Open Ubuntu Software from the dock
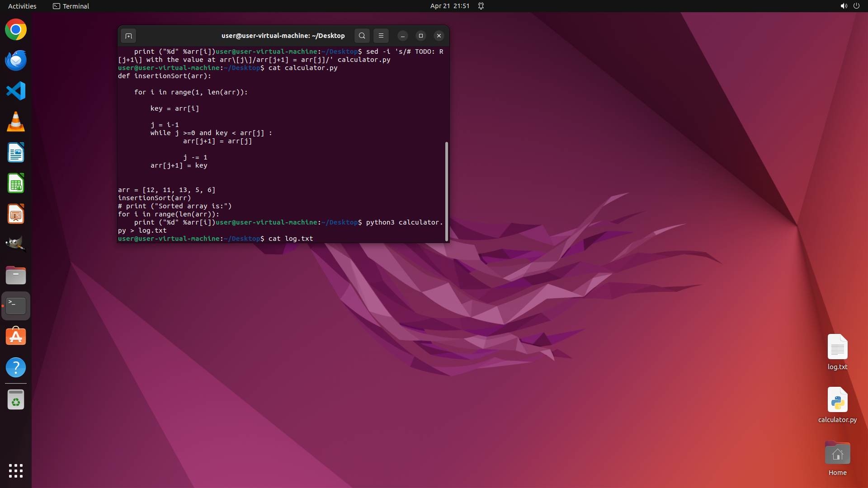Image resolution: width=868 pixels, height=488 pixels. tap(16, 337)
